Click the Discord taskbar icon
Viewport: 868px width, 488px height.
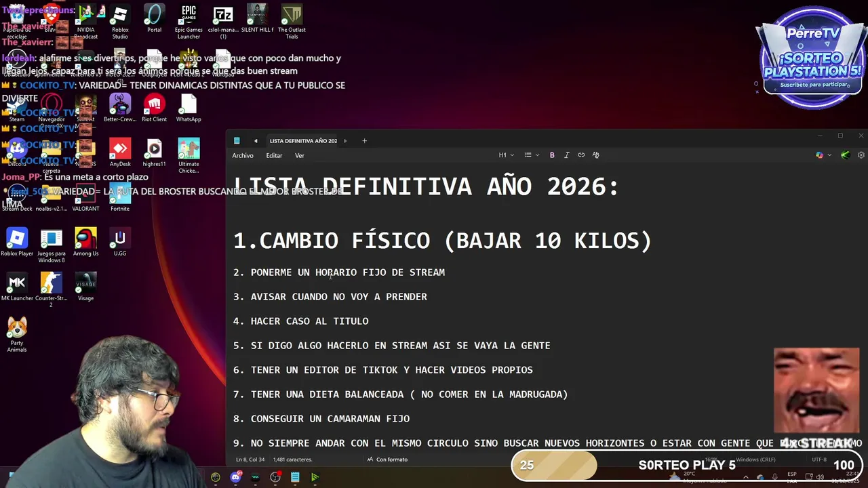tap(235, 477)
